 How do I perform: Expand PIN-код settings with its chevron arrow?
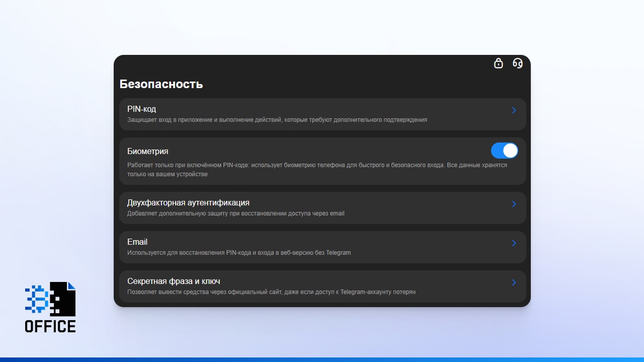pos(514,110)
